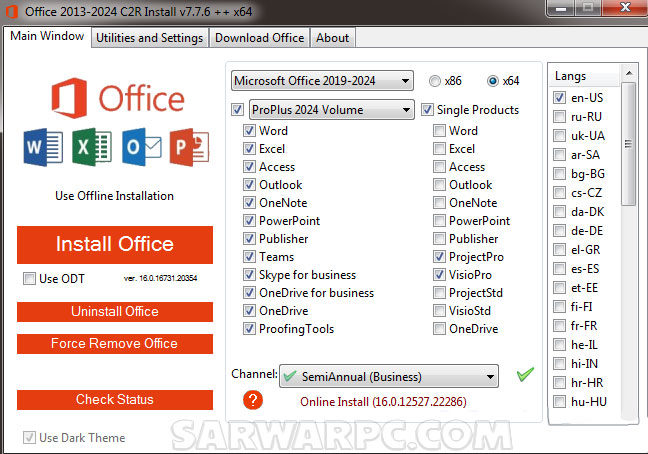This screenshot has height=454, width=648.
Task: Select the x64 architecture radio button
Action: coord(493,81)
